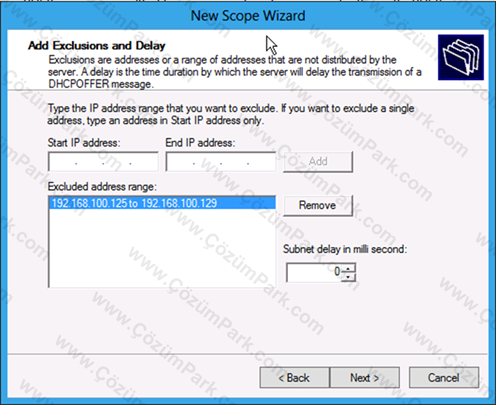Click the Start IP address field

click(x=103, y=162)
